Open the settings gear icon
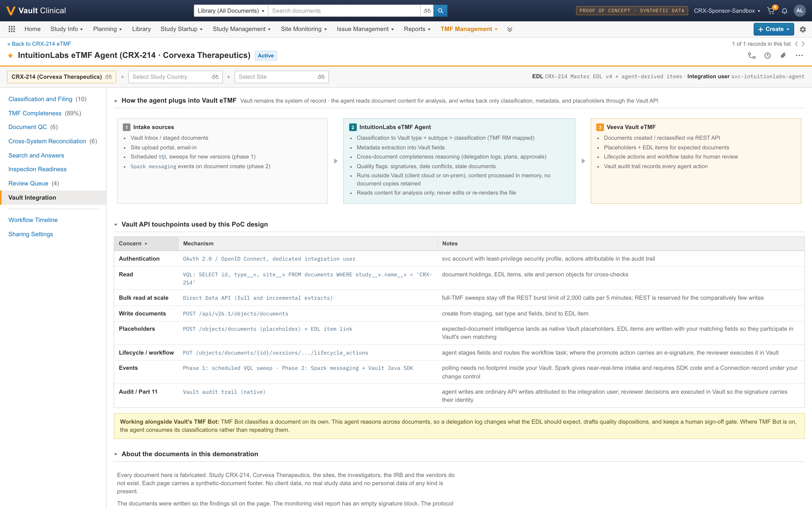This screenshot has width=812, height=508. (803, 29)
